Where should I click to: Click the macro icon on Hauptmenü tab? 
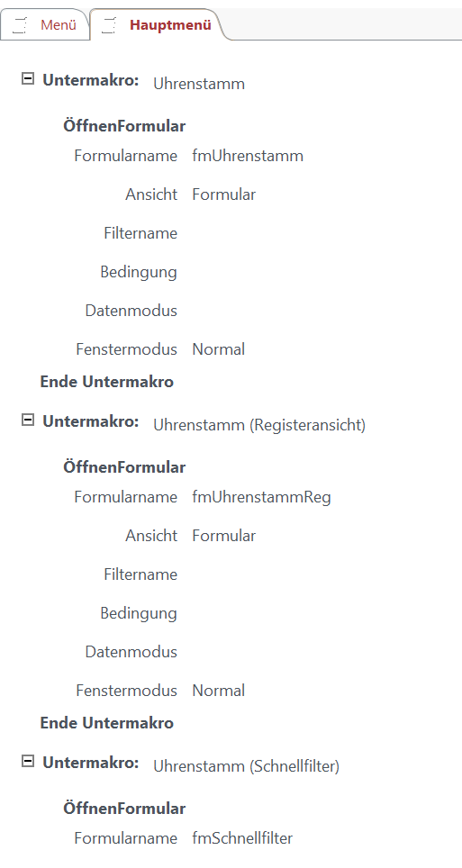coord(110,25)
